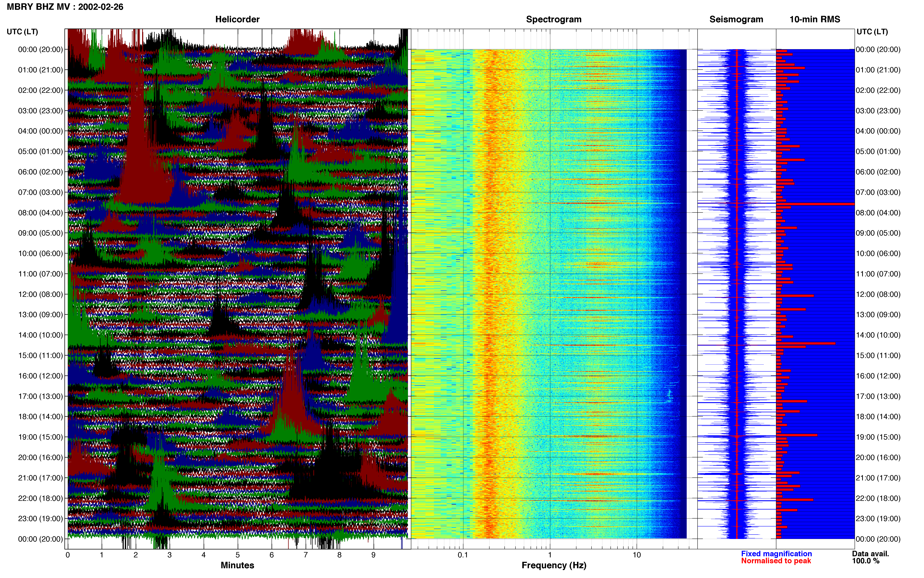Click left time label 16:00 (12:00)
924x578 pixels.
click(x=41, y=376)
